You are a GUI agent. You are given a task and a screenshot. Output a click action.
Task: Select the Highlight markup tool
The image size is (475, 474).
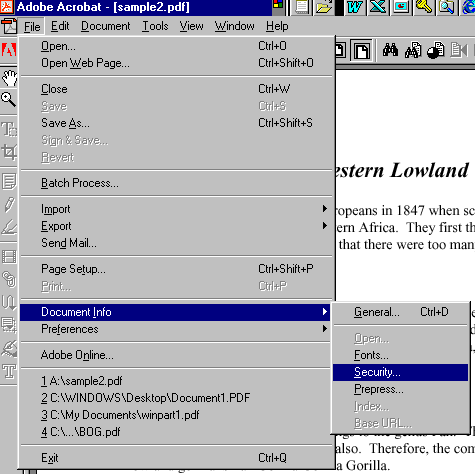pos(9,227)
